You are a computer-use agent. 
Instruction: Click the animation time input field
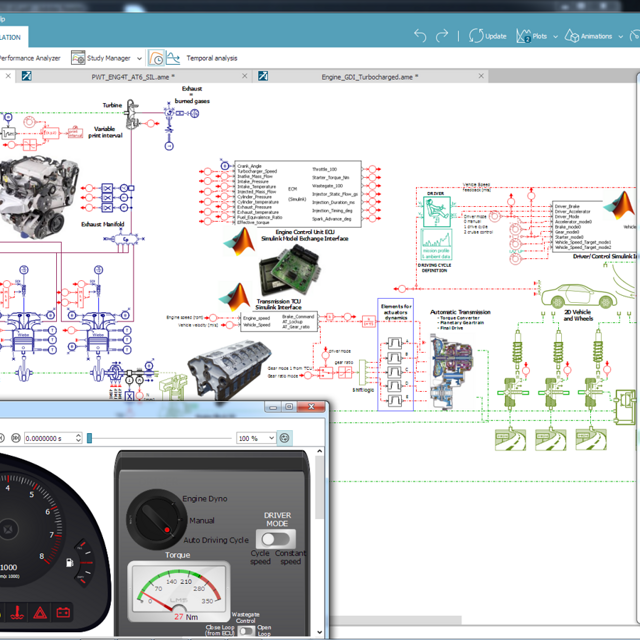tap(49, 438)
